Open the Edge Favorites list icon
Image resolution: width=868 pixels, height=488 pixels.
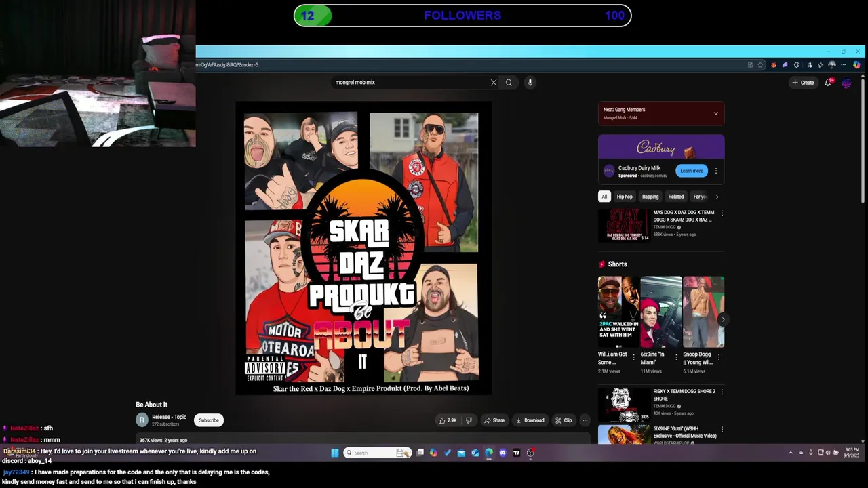click(x=821, y=65)
